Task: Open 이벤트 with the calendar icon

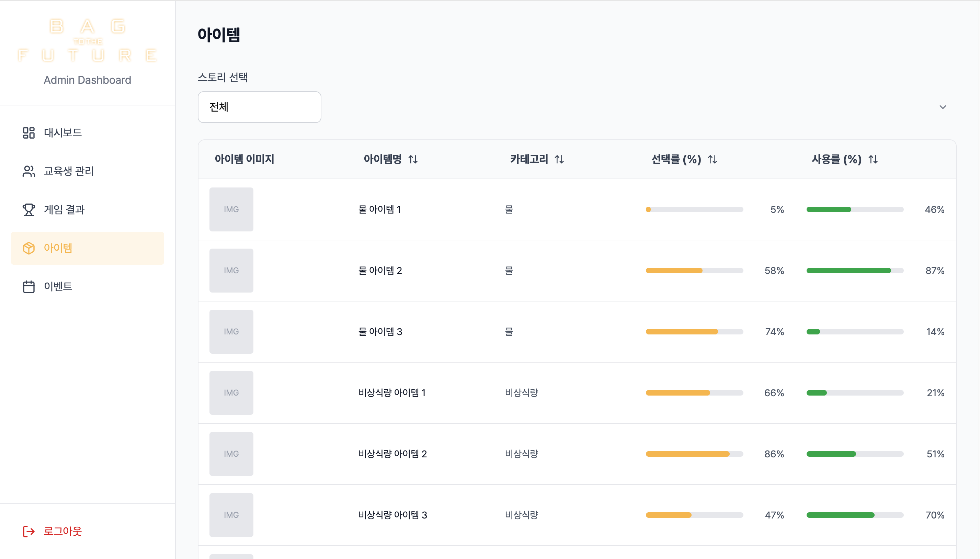Action: click(29, 286)
